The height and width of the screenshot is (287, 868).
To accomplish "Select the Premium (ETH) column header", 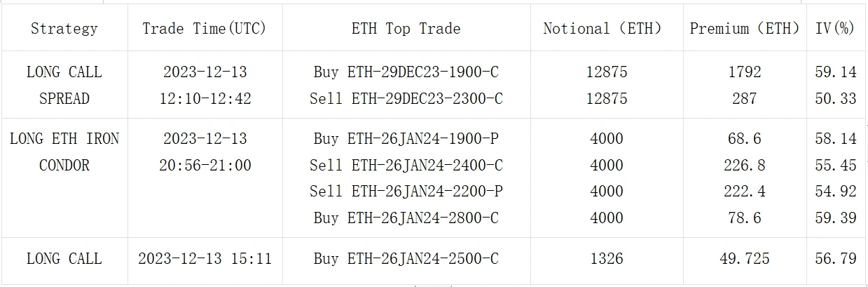I will pos(744,29).
